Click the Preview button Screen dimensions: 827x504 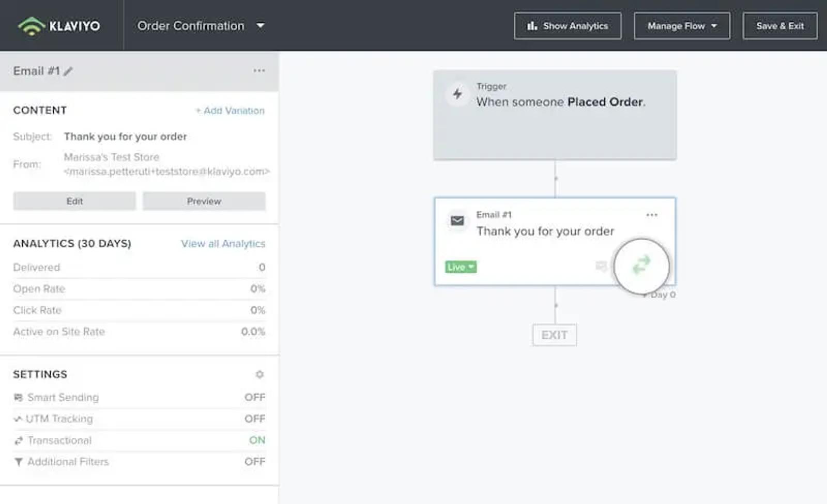(204, 201)
